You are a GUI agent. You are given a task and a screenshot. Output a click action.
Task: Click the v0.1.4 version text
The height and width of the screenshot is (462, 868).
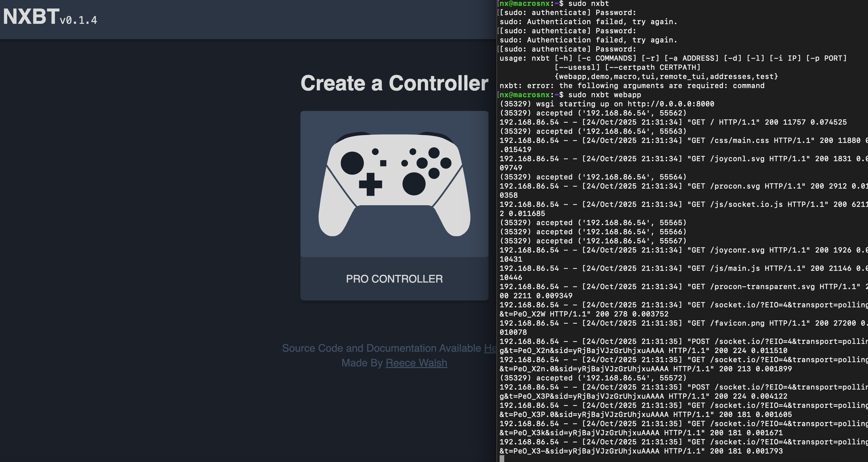[78, 20]
